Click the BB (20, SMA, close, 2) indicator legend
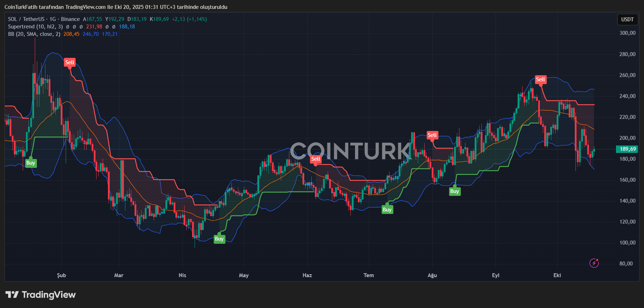 (x=34, y=34)
